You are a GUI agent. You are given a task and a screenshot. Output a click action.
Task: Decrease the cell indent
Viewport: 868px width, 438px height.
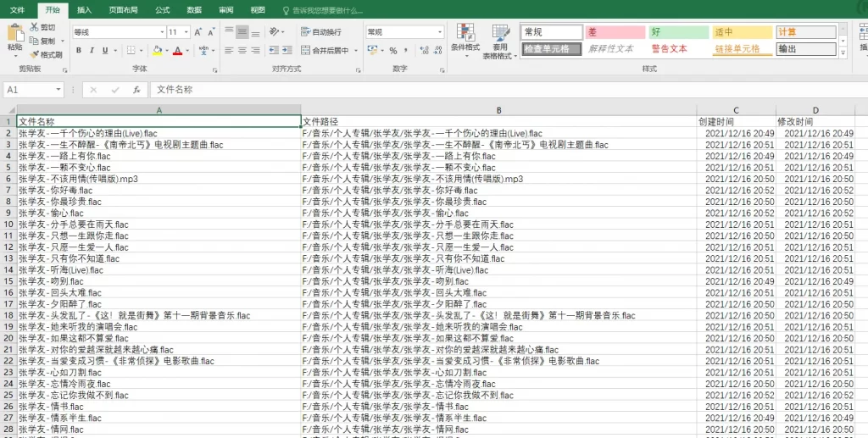point(274,50)
